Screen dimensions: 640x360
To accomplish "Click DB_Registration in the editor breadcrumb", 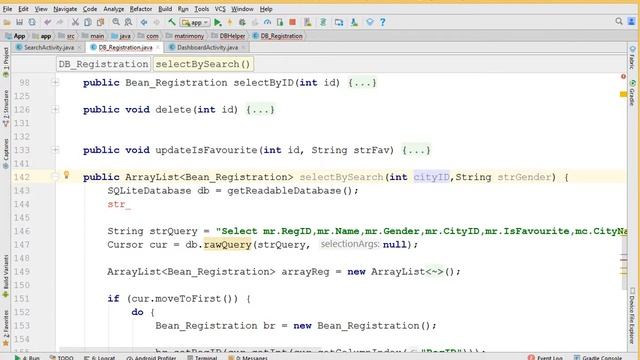I will pos(103,64).
